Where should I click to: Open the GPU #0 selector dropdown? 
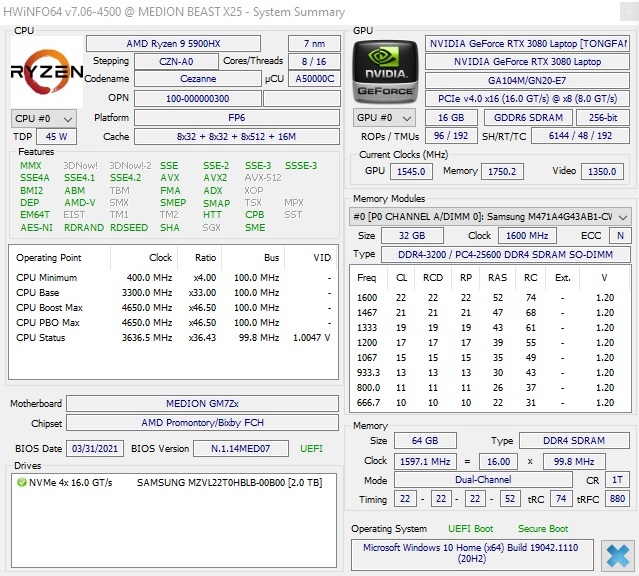tap(385, 118)
